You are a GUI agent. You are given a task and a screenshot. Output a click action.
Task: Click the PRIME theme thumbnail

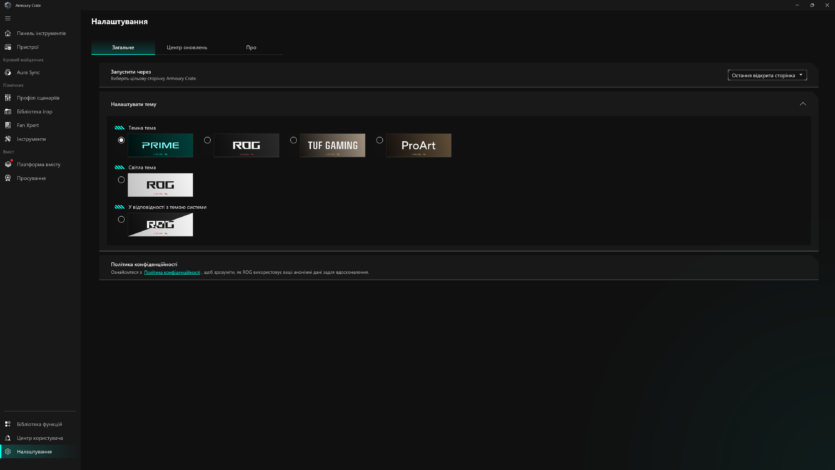160,145
